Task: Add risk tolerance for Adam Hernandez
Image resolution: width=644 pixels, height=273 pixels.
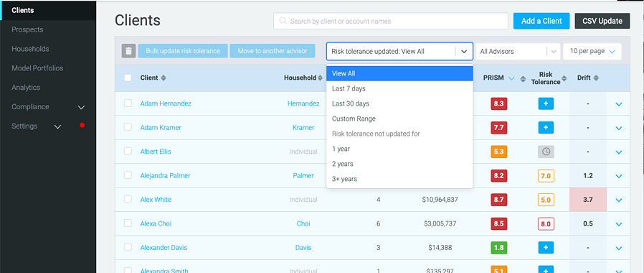Action: 546,103
